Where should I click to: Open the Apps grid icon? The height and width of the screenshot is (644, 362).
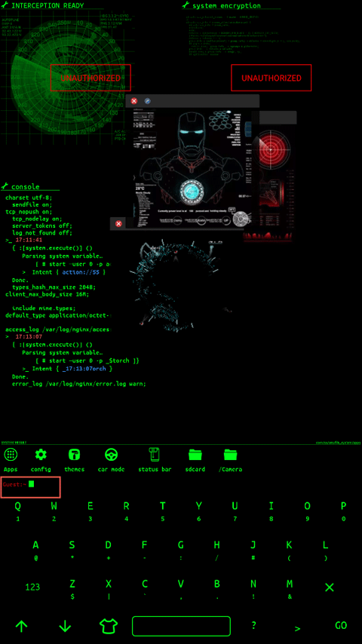(11, 454)
